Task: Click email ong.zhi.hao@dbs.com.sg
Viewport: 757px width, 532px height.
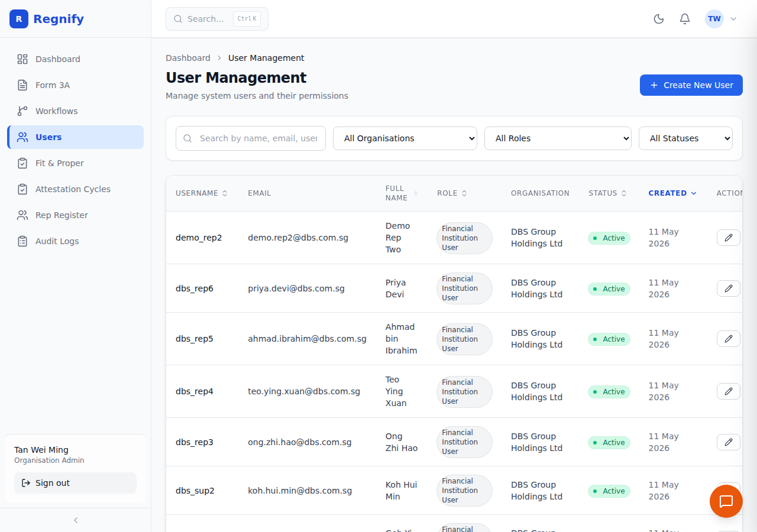Action: pyautogui.click(x=300, y=442)
